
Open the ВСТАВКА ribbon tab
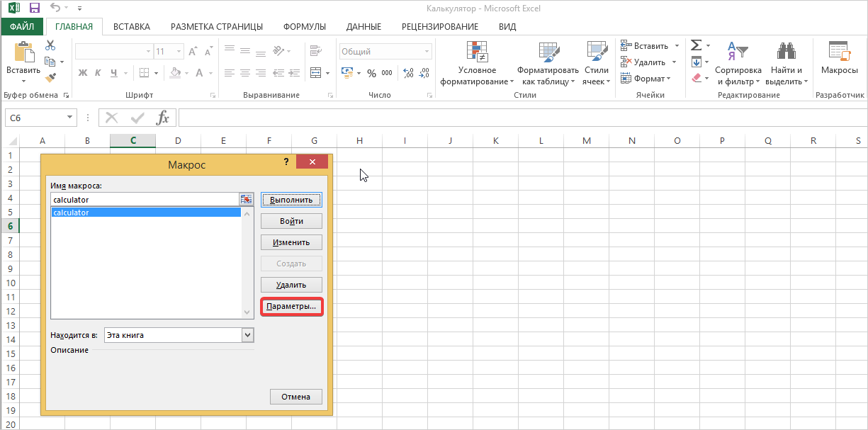tap(131, 27)
